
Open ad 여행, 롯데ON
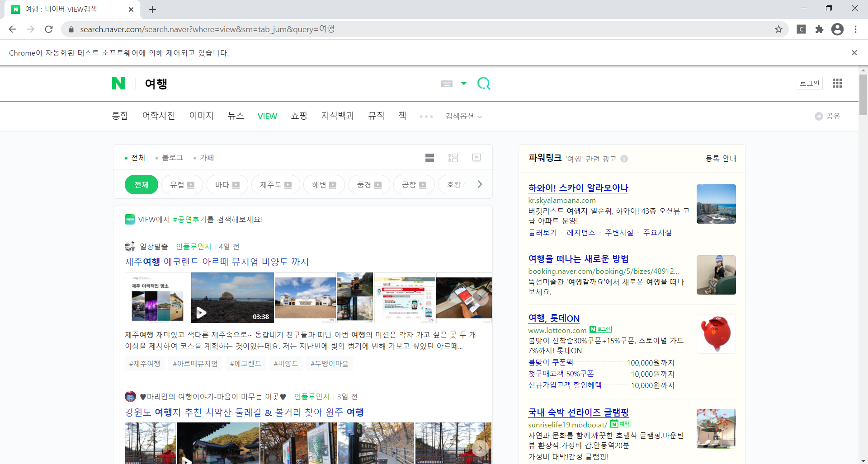click(x=554, y=318)
